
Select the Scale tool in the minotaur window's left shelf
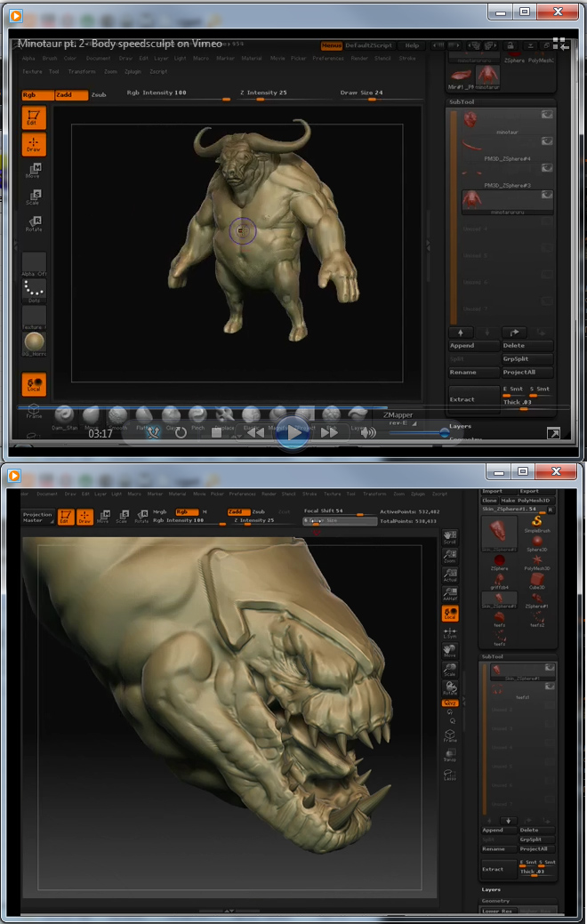point(34,197)
